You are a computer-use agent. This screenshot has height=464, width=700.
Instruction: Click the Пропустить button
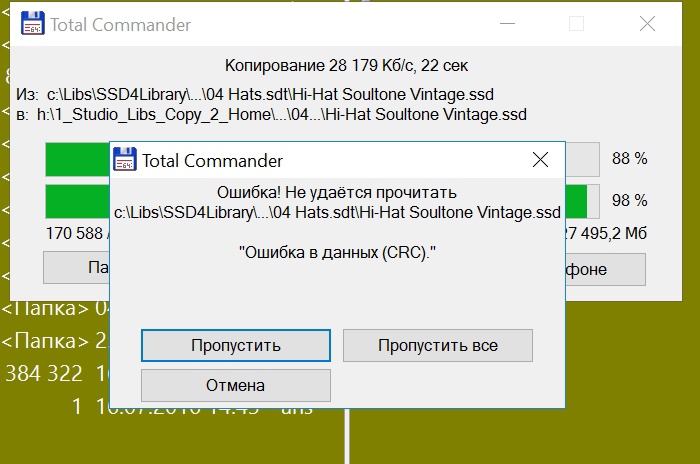pyautogui.click(x=236, y=345)
